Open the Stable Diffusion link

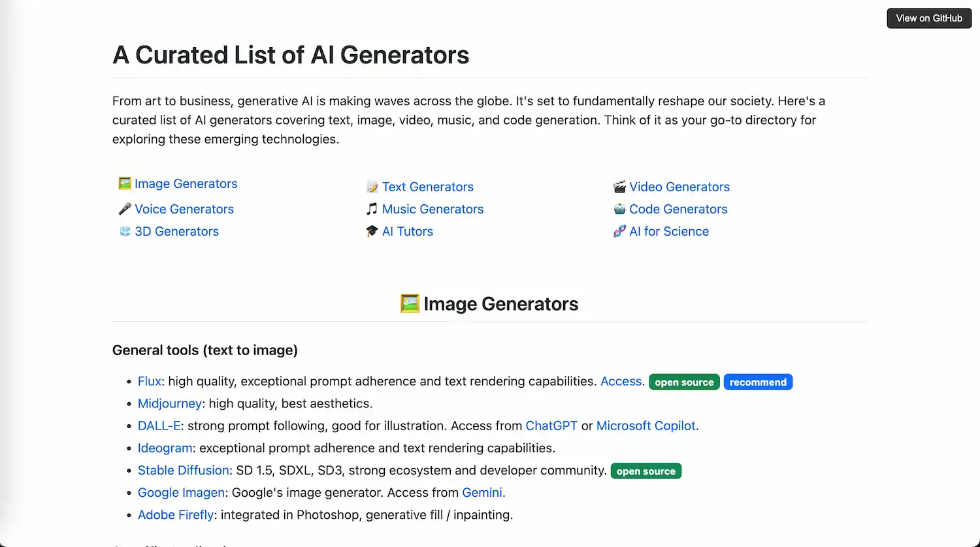pyautogui.click(x=183, y=470)
